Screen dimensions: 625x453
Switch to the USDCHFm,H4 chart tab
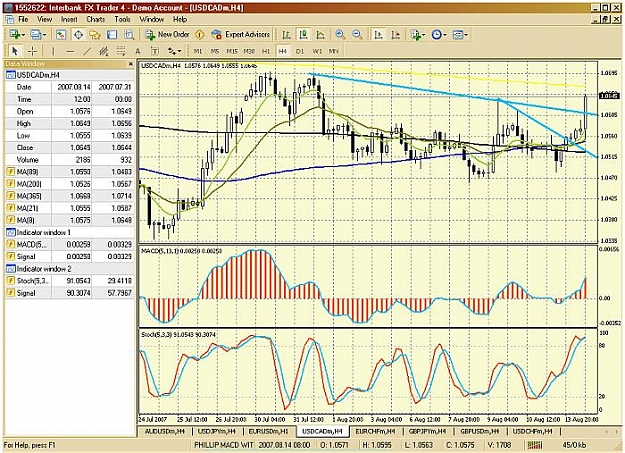[x=533, y=431]
